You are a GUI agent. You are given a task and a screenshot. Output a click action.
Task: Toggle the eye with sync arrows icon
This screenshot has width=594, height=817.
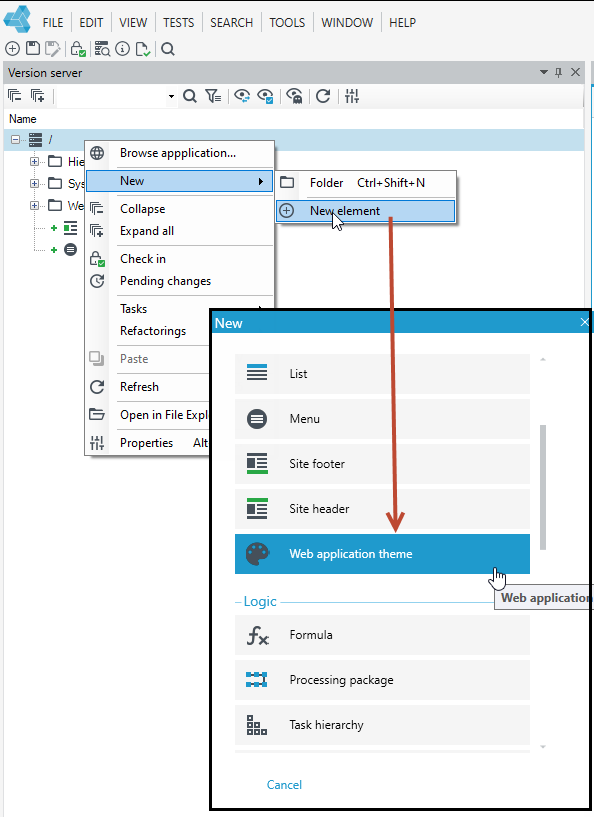pos(242,96)
